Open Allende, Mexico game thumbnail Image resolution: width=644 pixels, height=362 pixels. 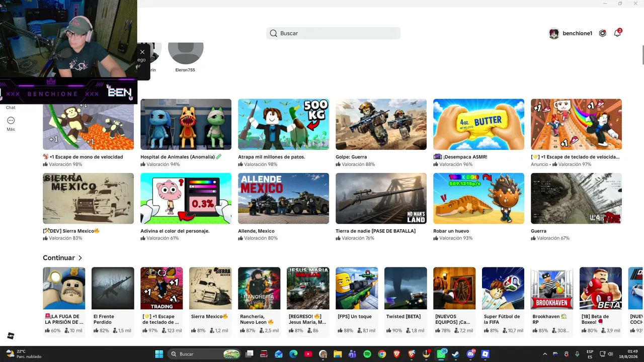(x=284, y=199)
